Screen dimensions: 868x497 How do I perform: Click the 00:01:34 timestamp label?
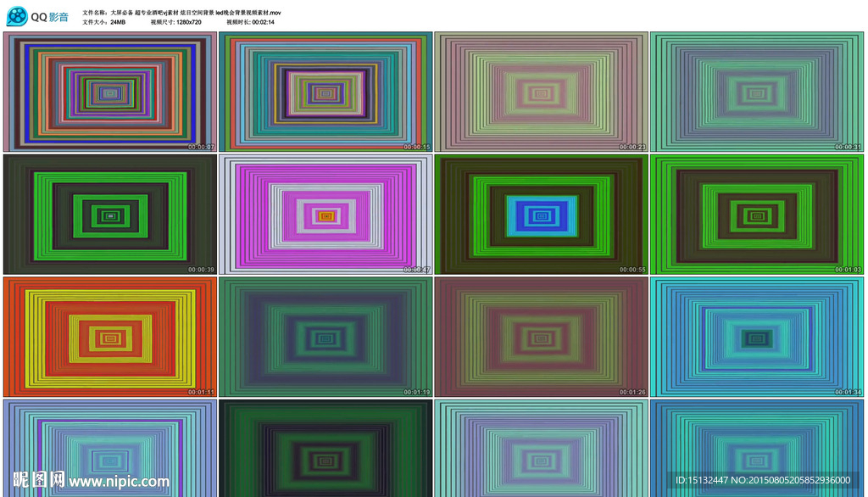pos(848,393)
